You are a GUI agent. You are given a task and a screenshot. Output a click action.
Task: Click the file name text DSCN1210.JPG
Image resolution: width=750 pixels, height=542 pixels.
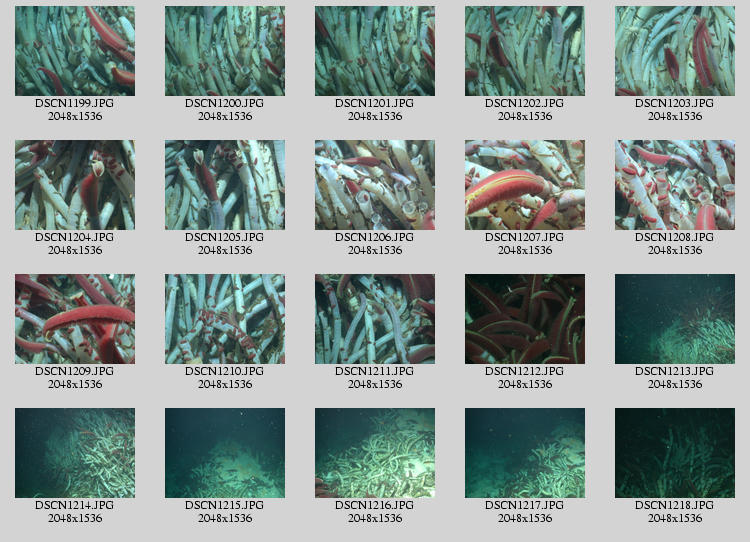[225, 371]
